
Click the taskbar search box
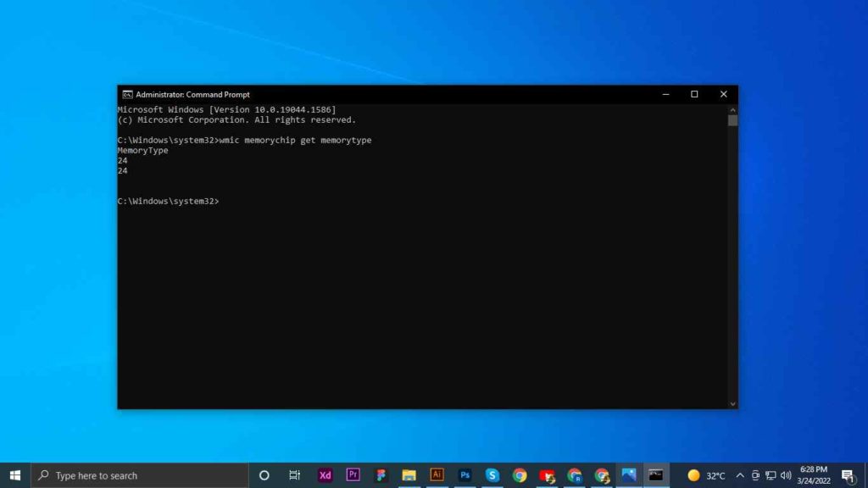tap(140, 475)
